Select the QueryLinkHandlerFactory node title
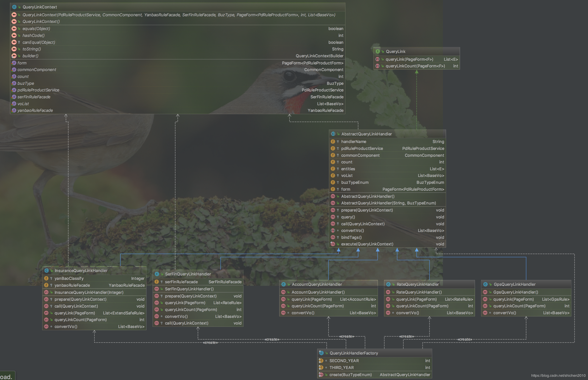This screenshot has width=588, height=380. [353, 353]
